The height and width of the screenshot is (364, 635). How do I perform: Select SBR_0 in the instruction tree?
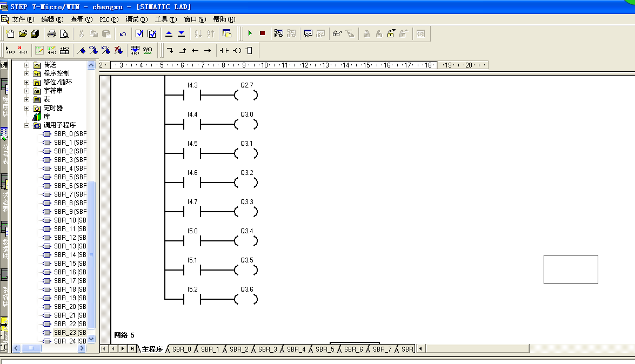click(70, 134)
